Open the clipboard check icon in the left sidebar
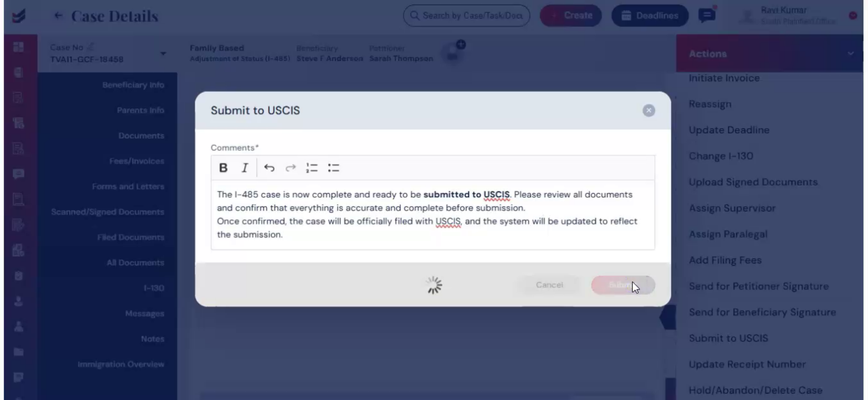The width and height of the screenshot is (868, 400). (x=18, y=276)
